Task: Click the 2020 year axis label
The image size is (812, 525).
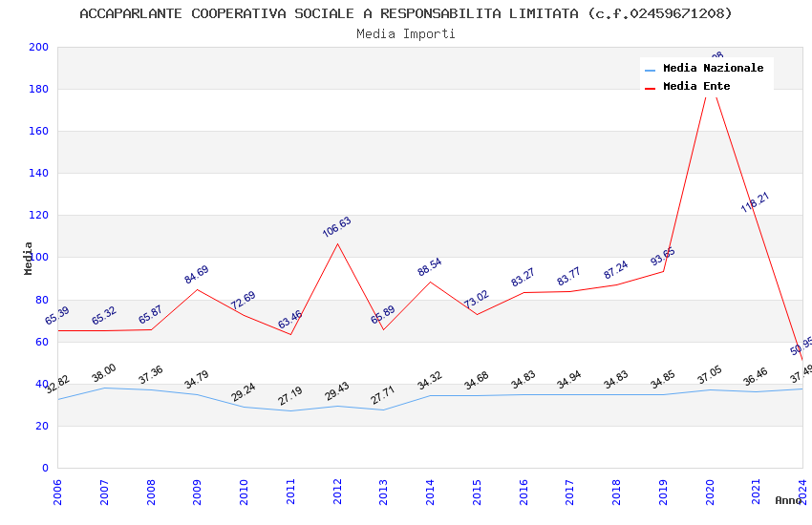Action: point(710,492)
